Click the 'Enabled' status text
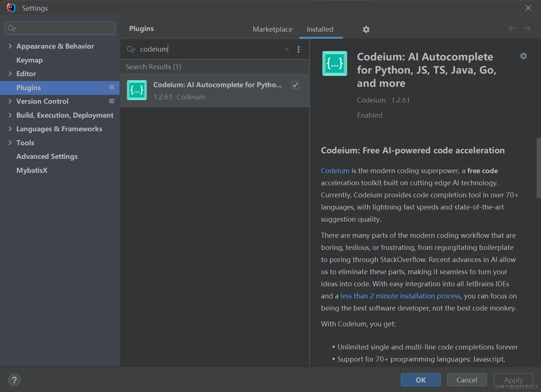Image resolution: width=541 pixels, height=392 pixels. pyautogui.click(x=370, y=115)
